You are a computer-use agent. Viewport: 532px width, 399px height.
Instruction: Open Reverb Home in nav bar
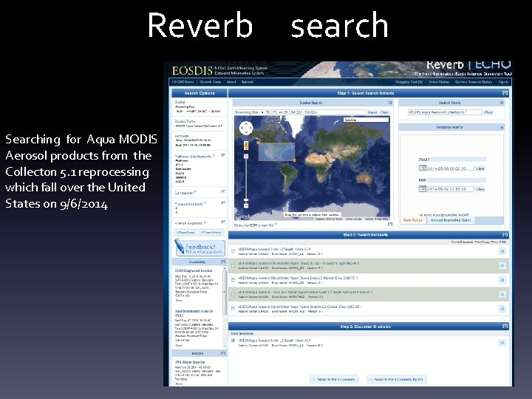211,82
